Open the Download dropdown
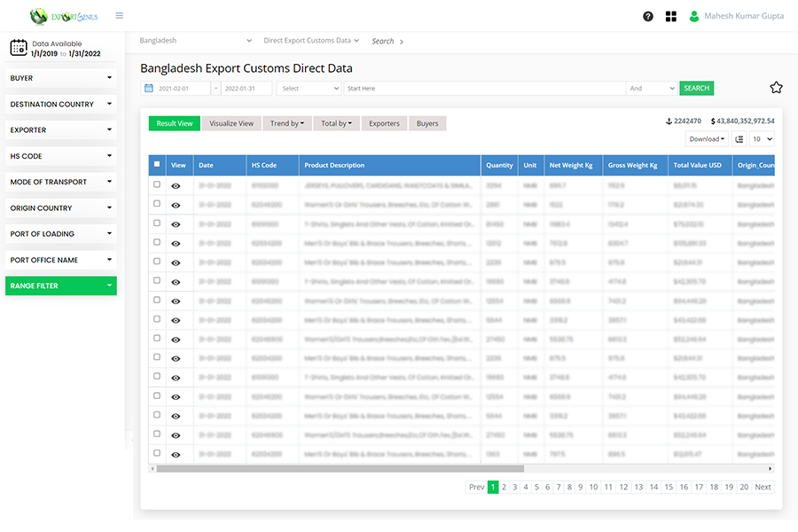The height and width of the screenshot is (532, 798). [x=707, y=139]
